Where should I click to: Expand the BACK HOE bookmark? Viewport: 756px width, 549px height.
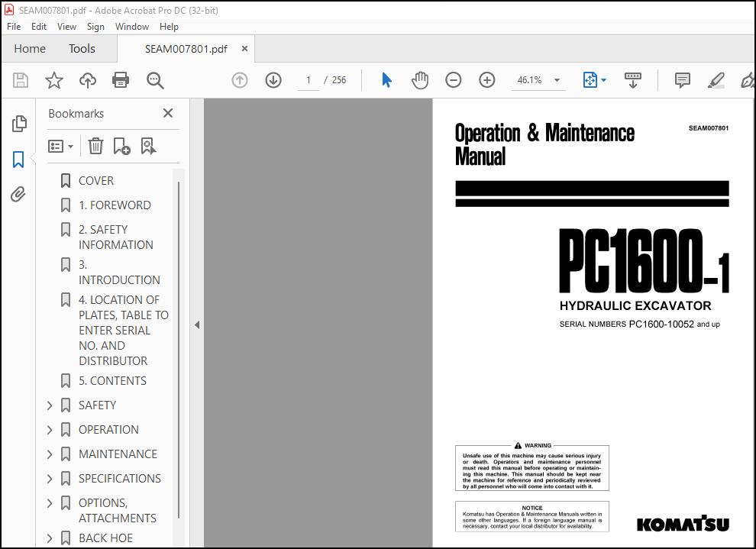50,538
